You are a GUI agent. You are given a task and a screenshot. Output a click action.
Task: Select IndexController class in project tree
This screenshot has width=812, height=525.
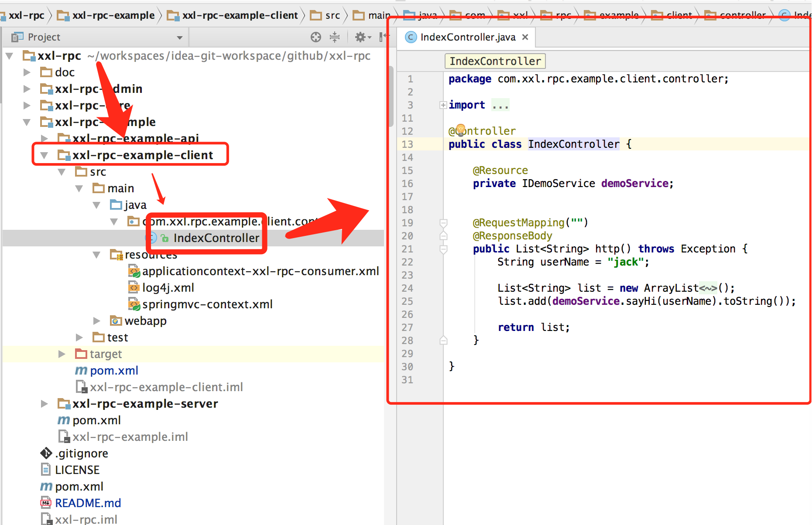216,238
